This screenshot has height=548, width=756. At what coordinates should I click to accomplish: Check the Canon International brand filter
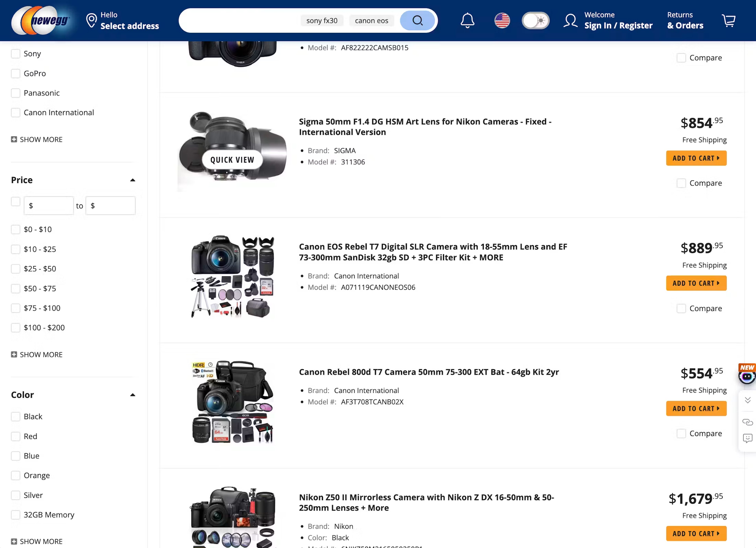(x=15, y=113)
